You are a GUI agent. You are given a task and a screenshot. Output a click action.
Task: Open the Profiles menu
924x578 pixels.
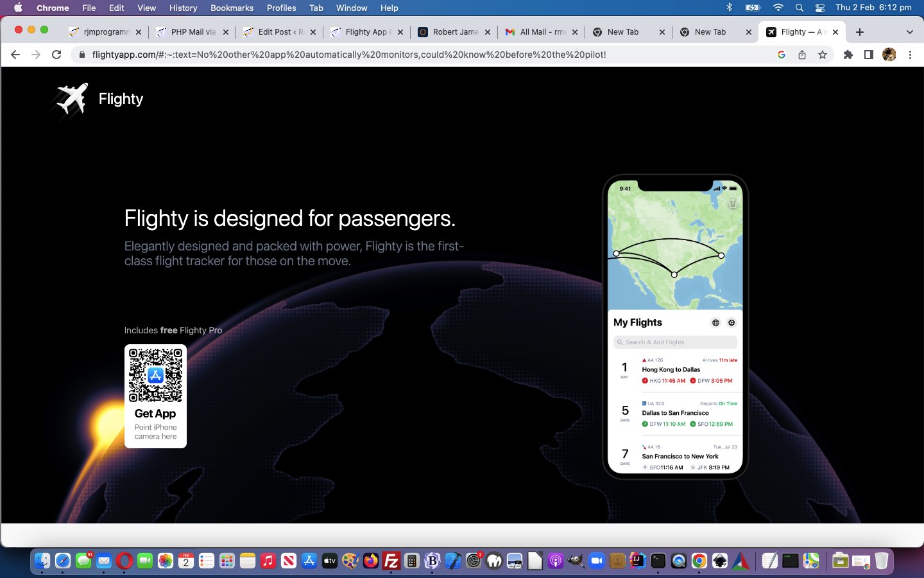coord(281,8)
